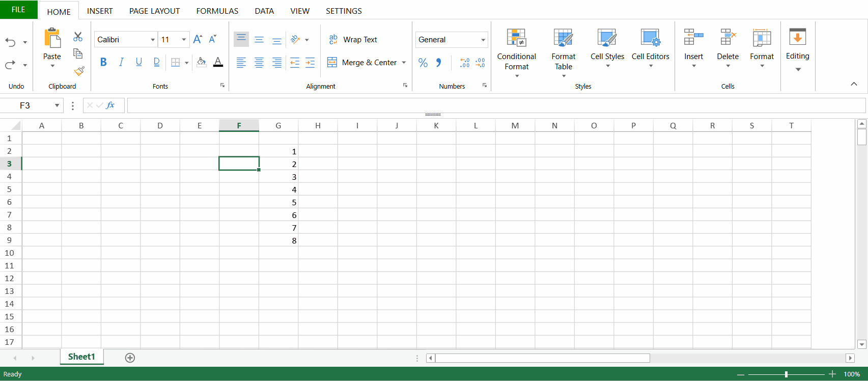
Task: Click the Undo arrow icon
Action: coord(10,42)
